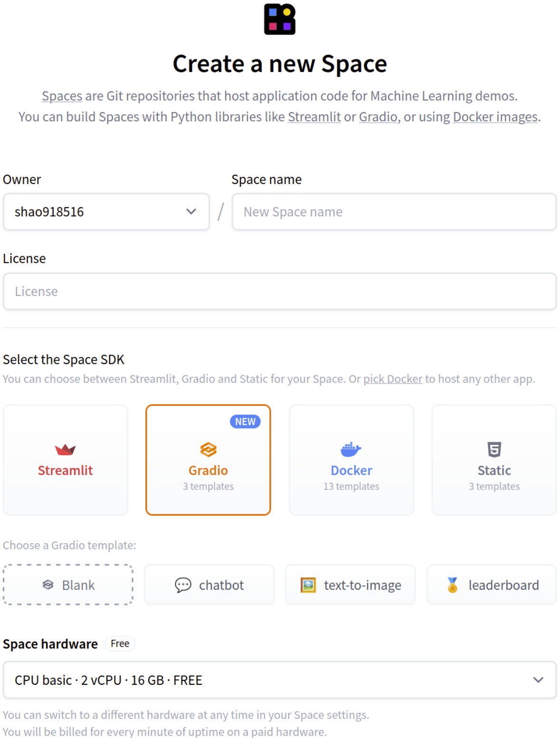Click the leaderboard medal icon

coord(453,585)
